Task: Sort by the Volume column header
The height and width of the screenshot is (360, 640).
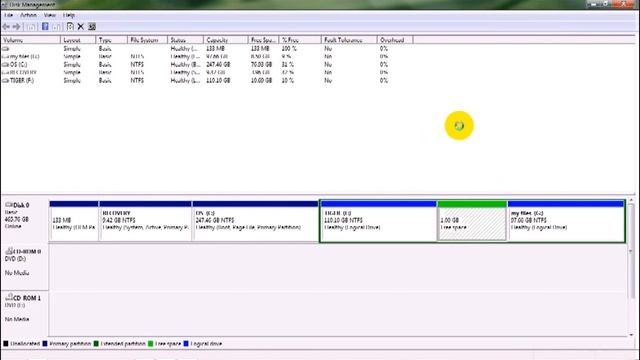Action: (x=31, y=40)
